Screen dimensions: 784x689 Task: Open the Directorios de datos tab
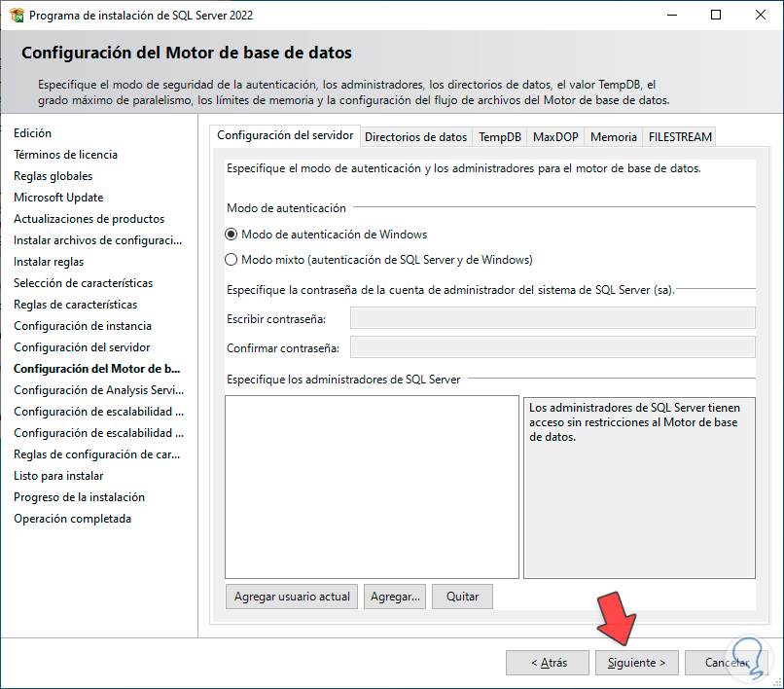click(415, 137)
